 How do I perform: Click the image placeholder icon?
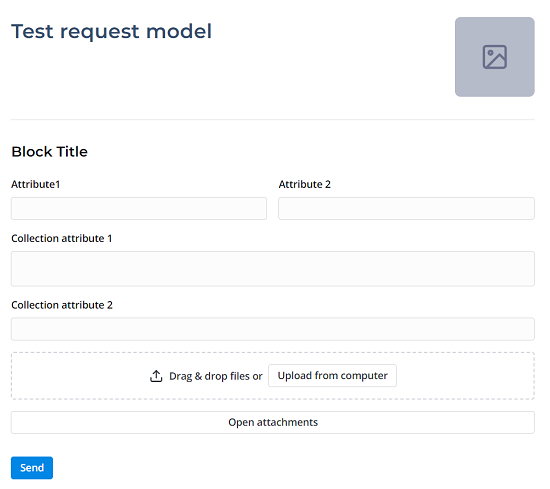(495, 57)
